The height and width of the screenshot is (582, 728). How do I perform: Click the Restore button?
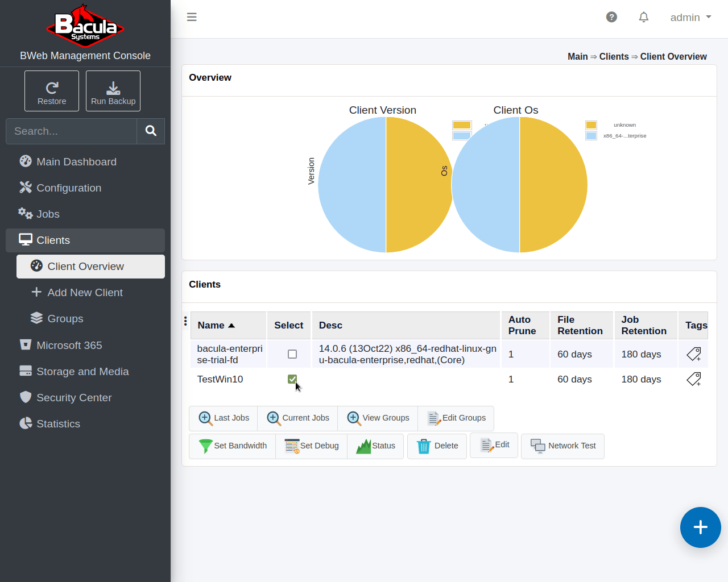click(52, 91)
